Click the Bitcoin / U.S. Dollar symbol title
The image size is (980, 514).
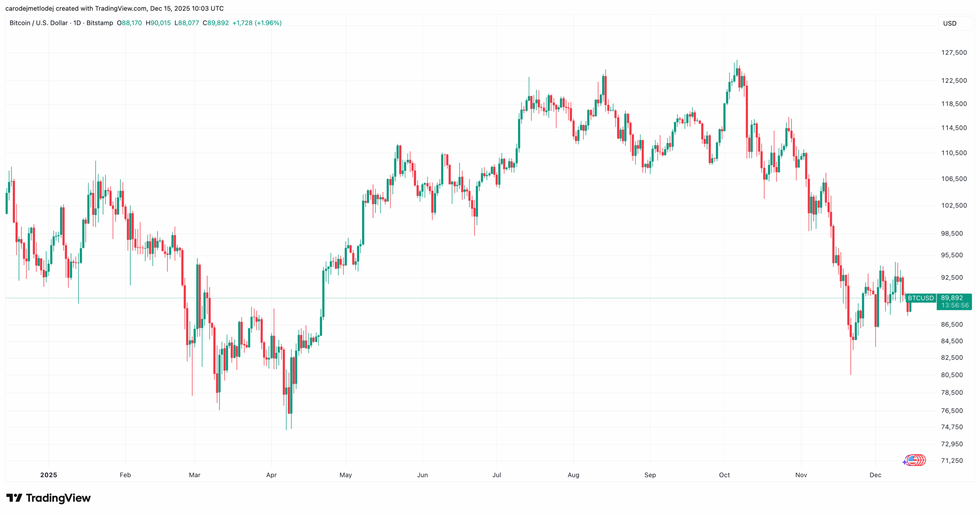[39, 23]
